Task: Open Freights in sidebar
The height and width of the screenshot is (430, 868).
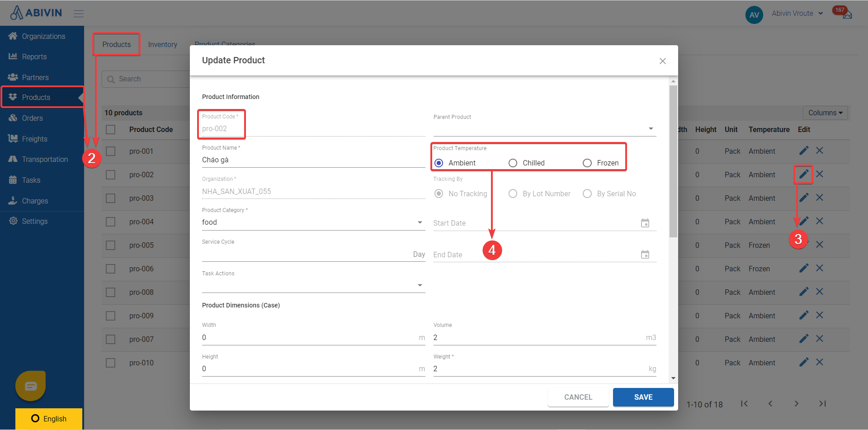Action: (x=42, y=139)
